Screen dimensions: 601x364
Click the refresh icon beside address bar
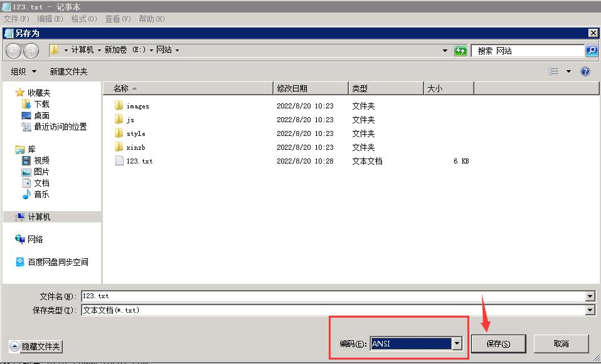(460, 51)
